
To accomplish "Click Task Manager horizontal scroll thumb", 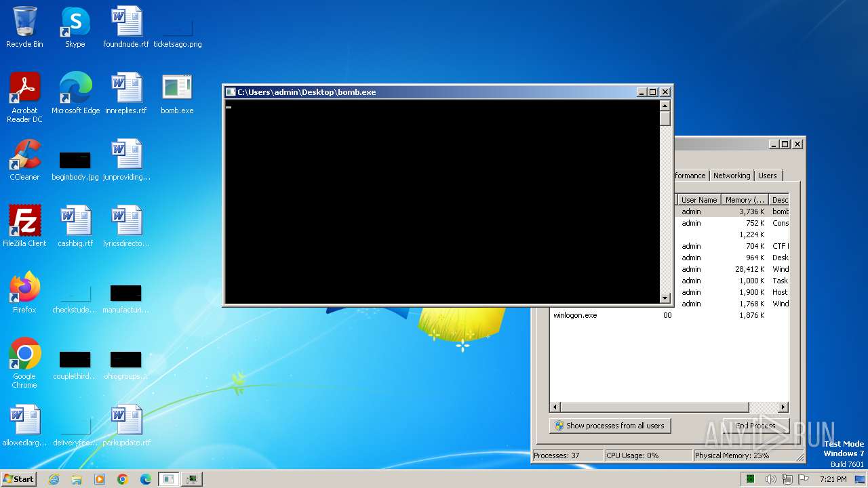I will click(x=654, y=407).
